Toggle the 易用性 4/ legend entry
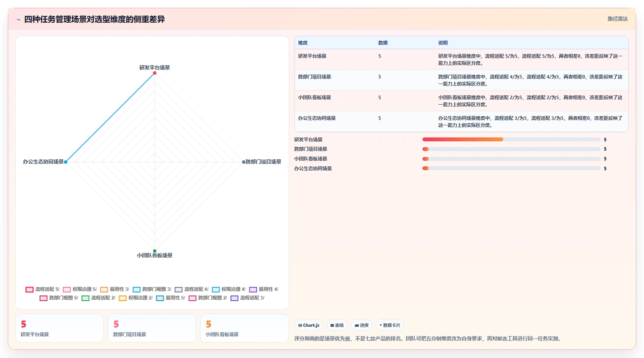Viewport: 644px width, 358px height. click(264, 289)
